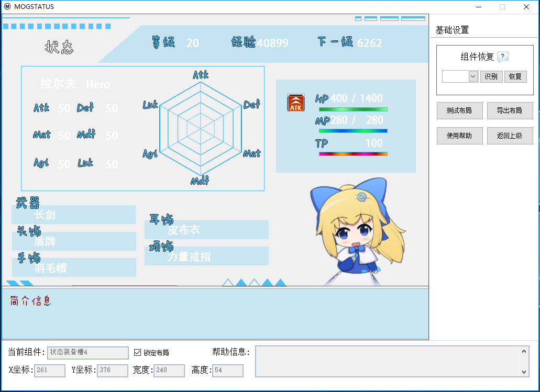
Task: Click the 恢复 button
Action: [515, 76]
